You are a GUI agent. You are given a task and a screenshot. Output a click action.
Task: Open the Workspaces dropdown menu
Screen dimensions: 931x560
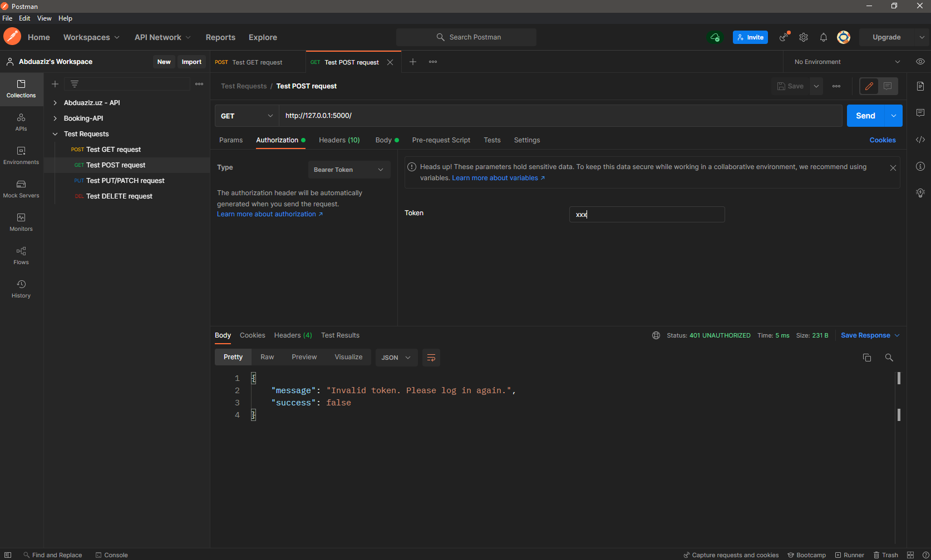[x=91, y=37]
